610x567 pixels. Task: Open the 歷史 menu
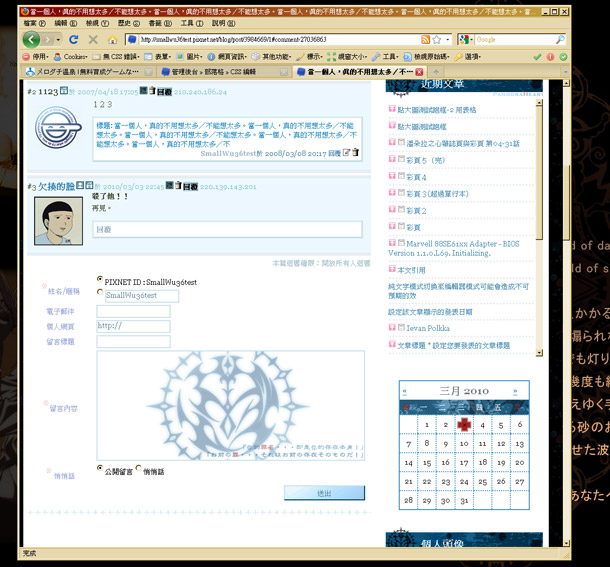click(129, 23)
